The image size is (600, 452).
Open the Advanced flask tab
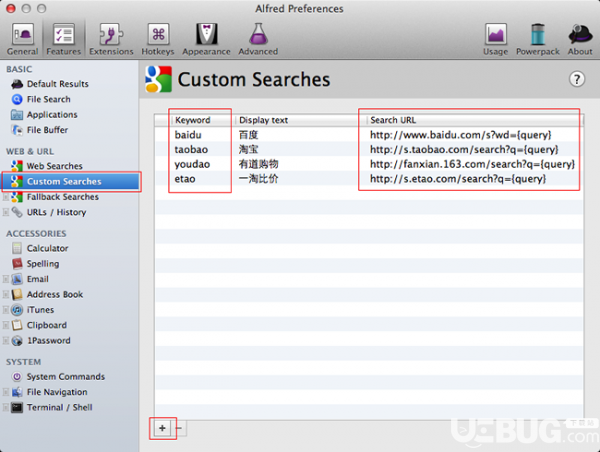click(258, 39)
